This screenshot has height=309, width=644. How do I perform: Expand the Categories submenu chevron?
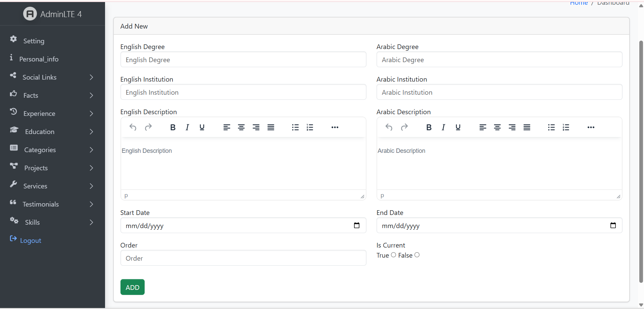(92, 150)
